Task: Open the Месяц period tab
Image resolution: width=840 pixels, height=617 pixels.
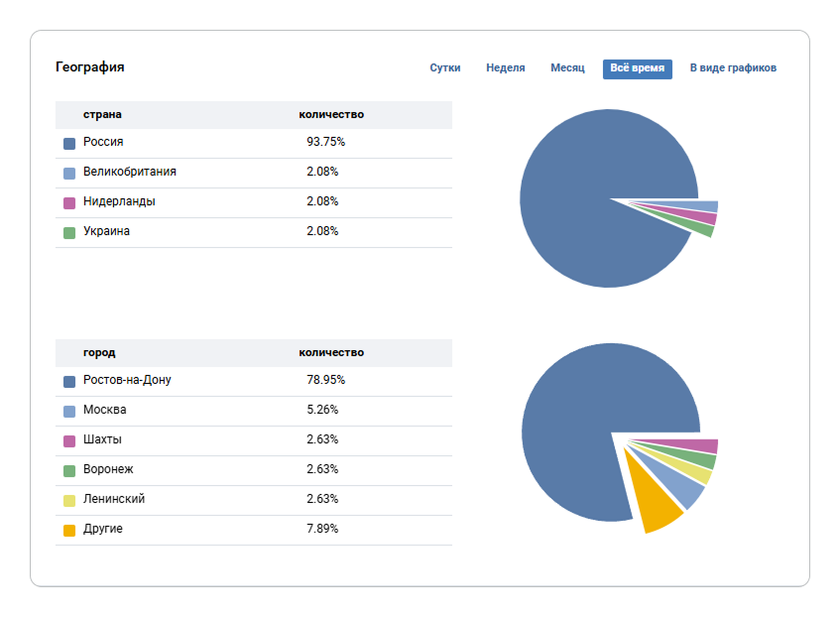Action: point(568,68)
